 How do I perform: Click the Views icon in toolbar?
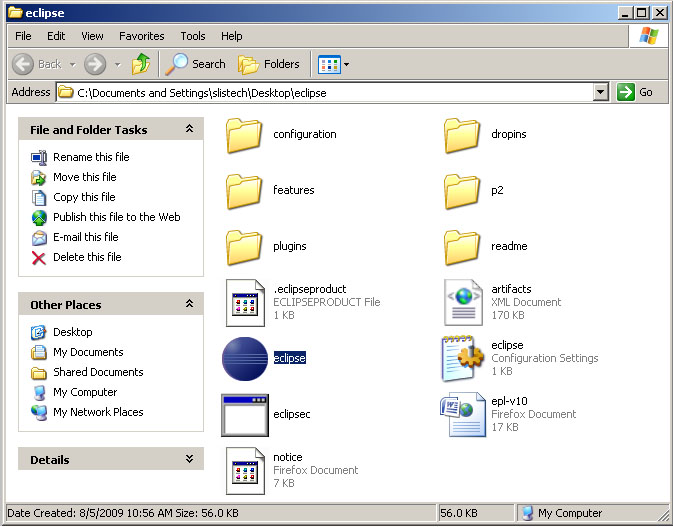pos(329,65)
